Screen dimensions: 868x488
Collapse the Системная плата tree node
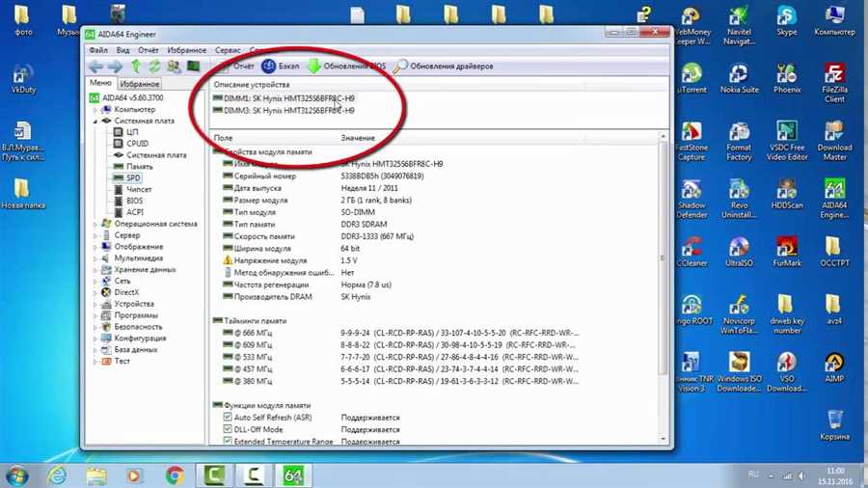95,121
